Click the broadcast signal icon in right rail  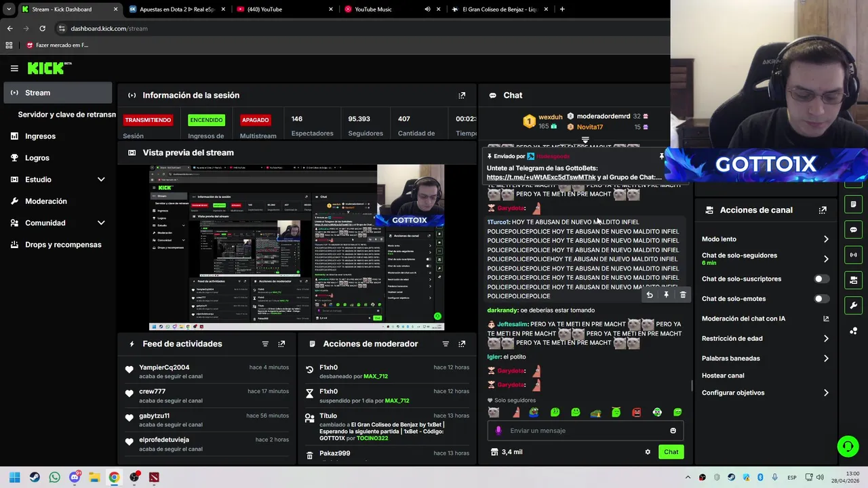click(853, 255)
